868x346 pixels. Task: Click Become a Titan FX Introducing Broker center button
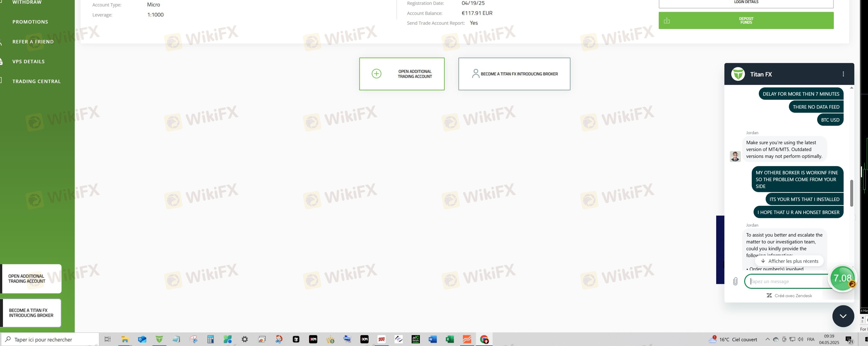(514, 74)
